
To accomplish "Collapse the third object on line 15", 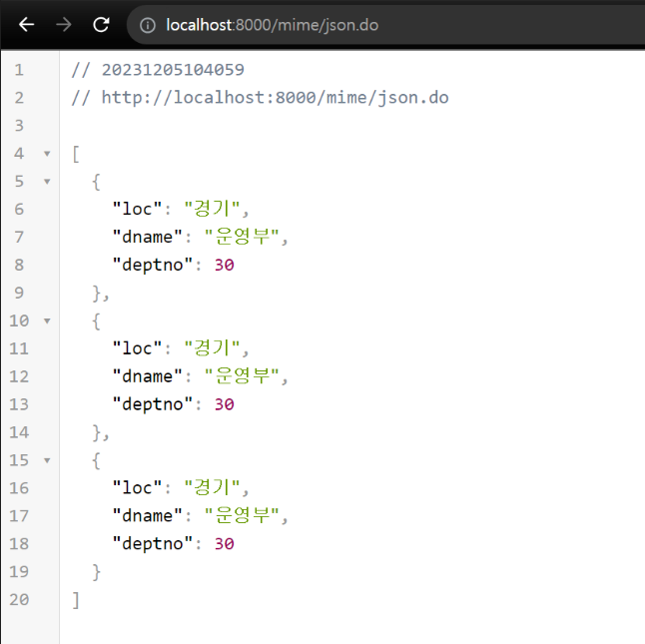I will click(x=47, y=460).
